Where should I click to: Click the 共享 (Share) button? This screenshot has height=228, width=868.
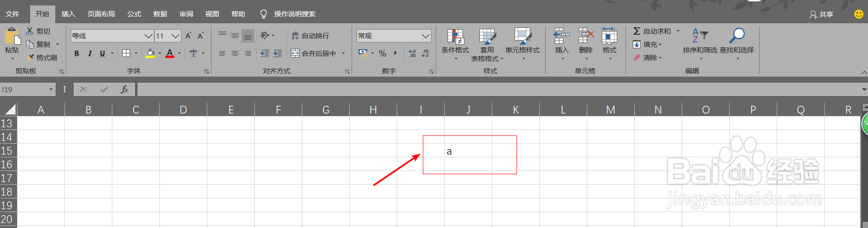click(821, 15)
